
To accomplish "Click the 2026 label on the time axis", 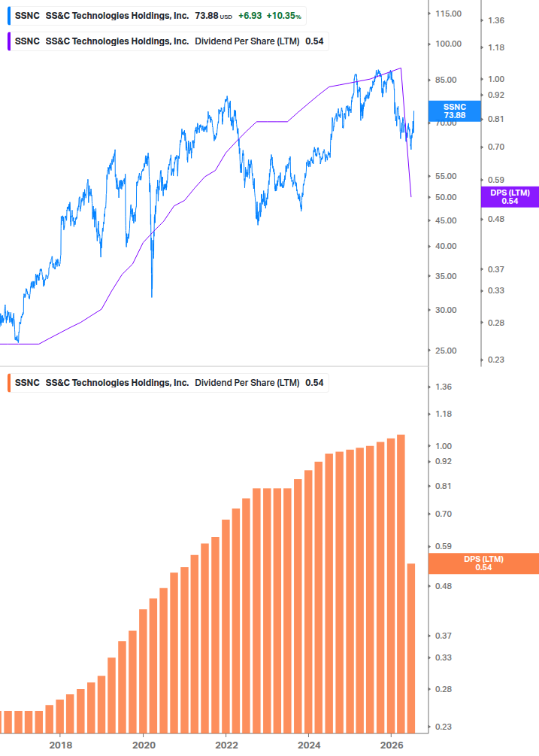I will (x=392, y=745).
